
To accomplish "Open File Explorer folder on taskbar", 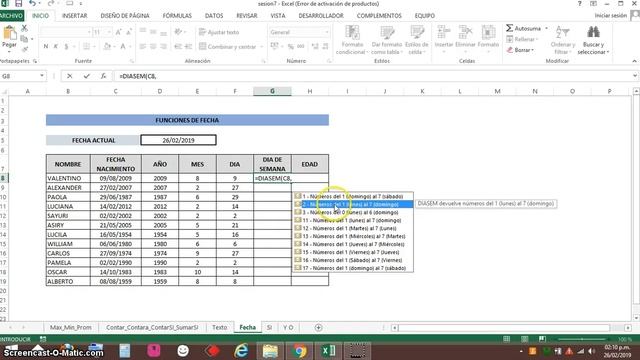I will (270, 351).
